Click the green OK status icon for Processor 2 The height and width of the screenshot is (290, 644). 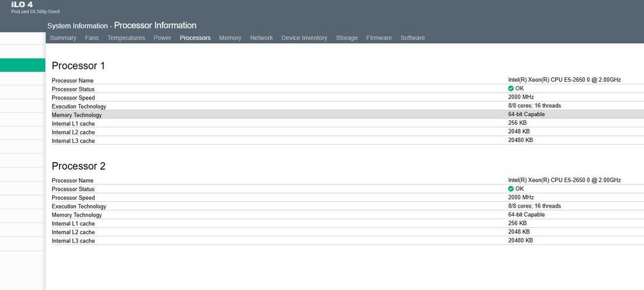511,188
